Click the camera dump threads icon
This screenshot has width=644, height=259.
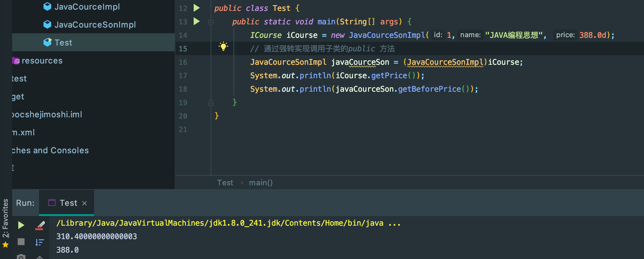pyautogui.click(x=21, y=256)
